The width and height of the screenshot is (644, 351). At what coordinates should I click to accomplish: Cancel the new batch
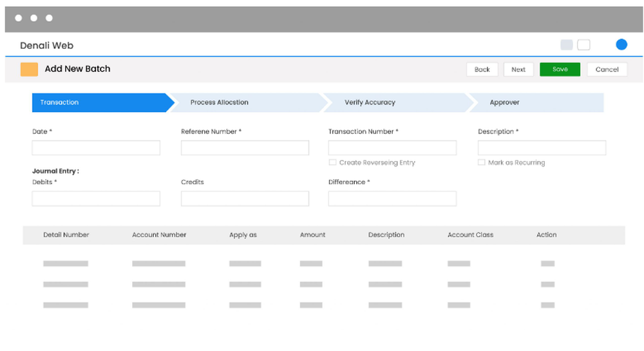607,70
